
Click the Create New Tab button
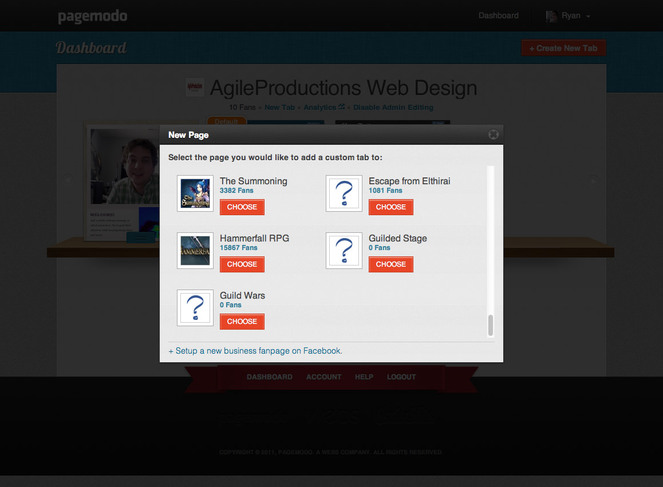click(563, 48)
